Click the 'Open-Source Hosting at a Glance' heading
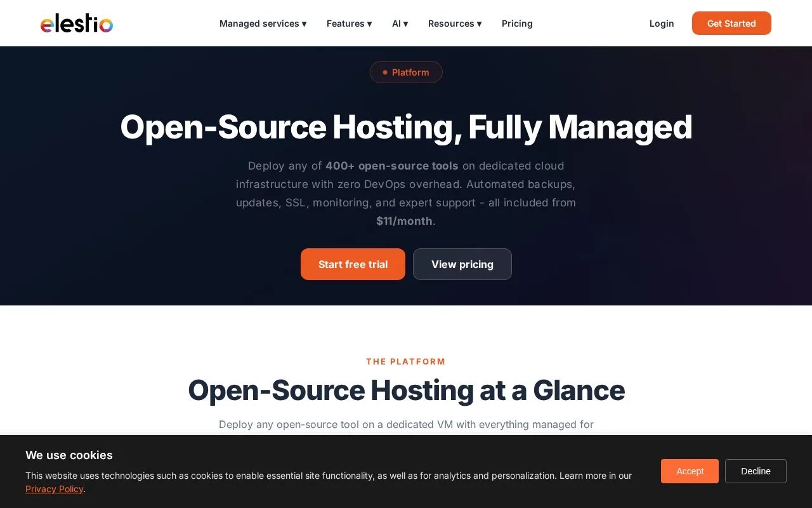 pyautogui.click(x=406, y=390)
